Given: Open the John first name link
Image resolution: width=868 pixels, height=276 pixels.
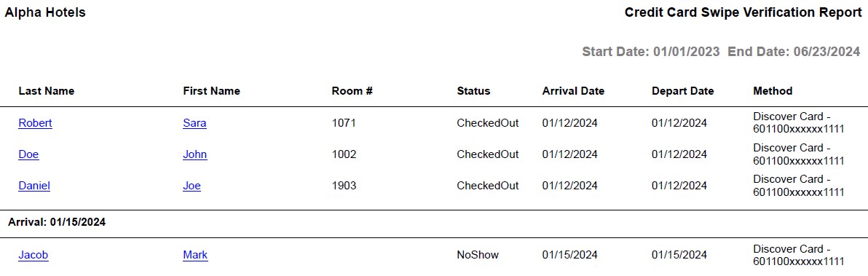Looking at the screenshot, I should [x=195, y=155].
